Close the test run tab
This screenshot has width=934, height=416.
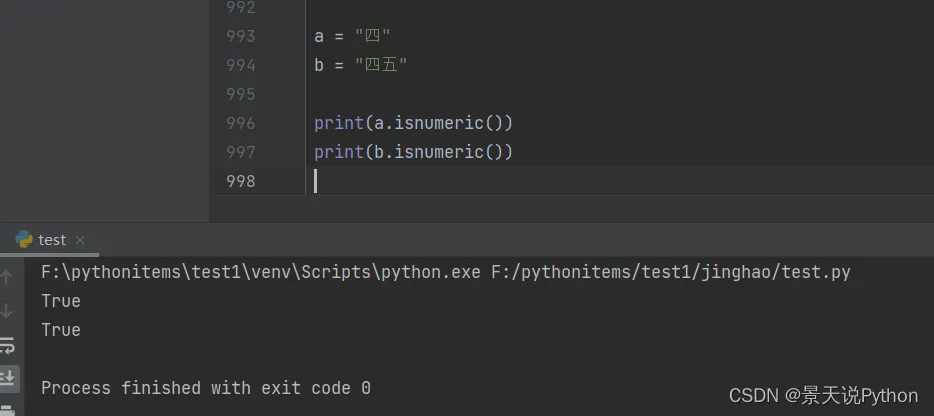(80, 240)
